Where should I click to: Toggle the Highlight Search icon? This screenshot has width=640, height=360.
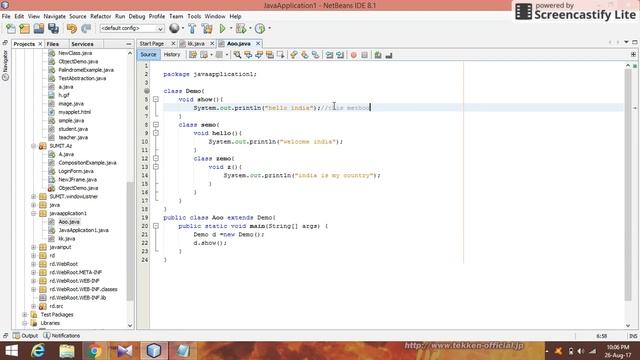(x=270, y=55)
